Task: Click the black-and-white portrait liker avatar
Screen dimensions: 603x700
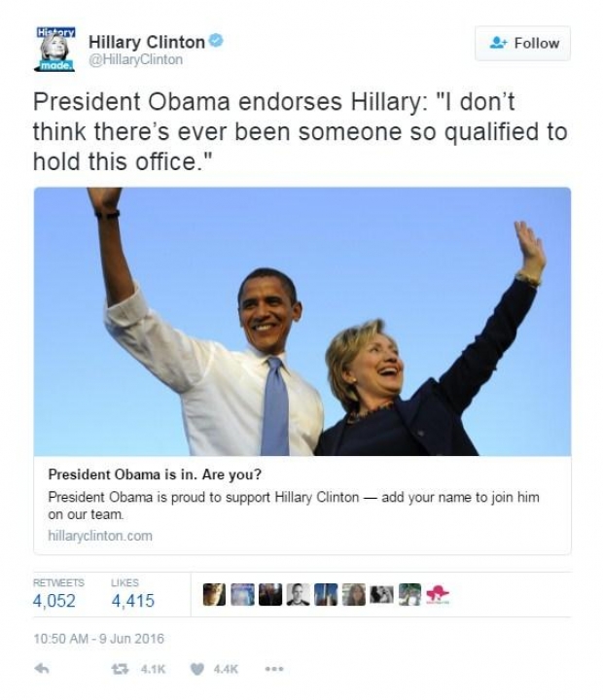Action: 298,595
